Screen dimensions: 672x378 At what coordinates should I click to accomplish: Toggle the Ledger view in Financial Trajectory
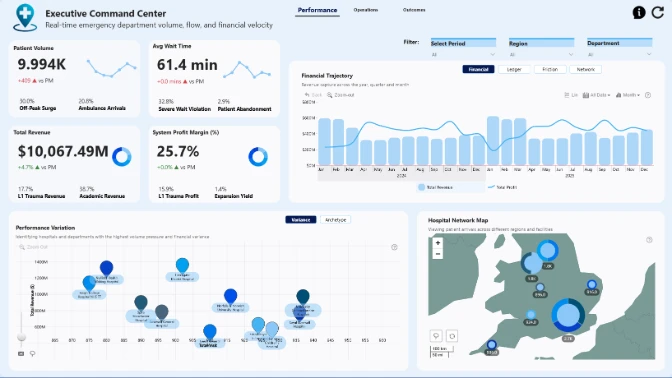514,69
